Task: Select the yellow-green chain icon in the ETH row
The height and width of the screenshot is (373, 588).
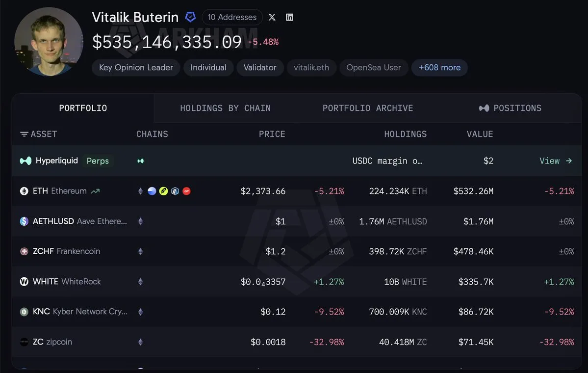Action: 163,191
